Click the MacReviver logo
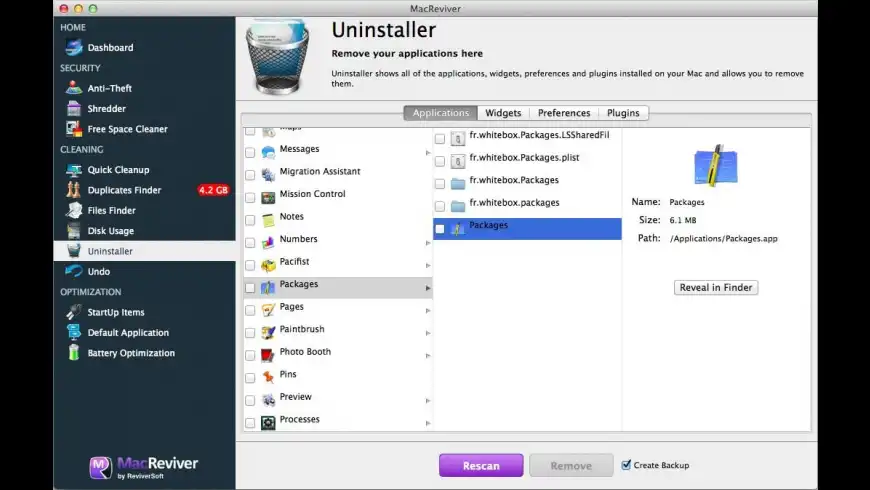This screenshot has width=870, height=490. pos(144,467)
